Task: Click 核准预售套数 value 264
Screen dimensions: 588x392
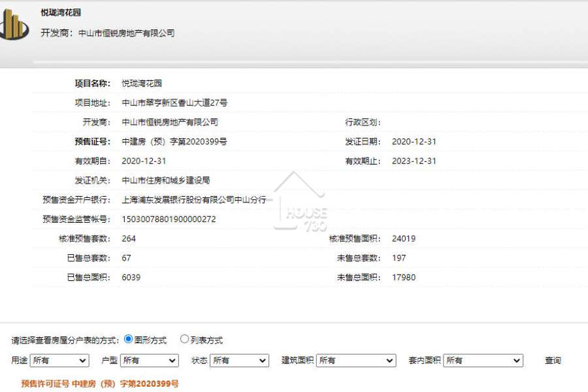Action: [129, 238]
